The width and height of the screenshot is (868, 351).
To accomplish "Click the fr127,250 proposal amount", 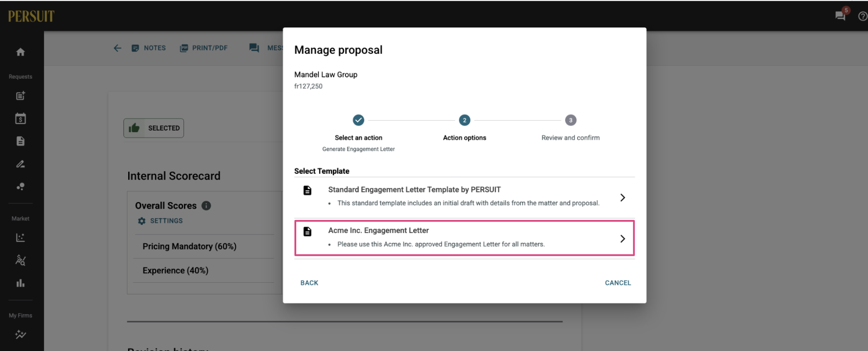I will pyautogui.click(x=308, y=86).
